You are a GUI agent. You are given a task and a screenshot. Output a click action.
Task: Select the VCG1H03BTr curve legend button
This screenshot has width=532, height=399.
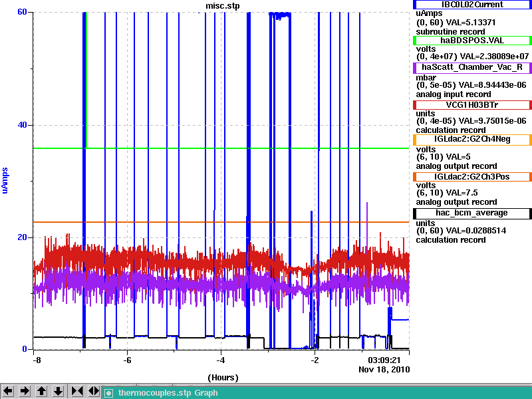(x=472, y=105)
